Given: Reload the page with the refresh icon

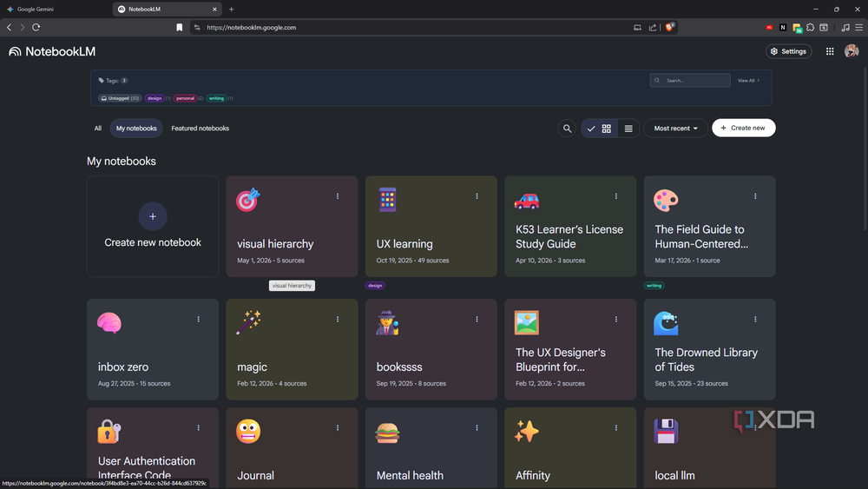Looking at the screenshot, I should click(36, 27).
